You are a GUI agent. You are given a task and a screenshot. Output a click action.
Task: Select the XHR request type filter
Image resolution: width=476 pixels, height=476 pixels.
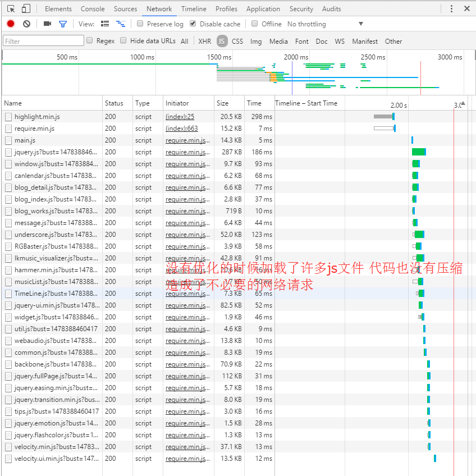(204, 41)
